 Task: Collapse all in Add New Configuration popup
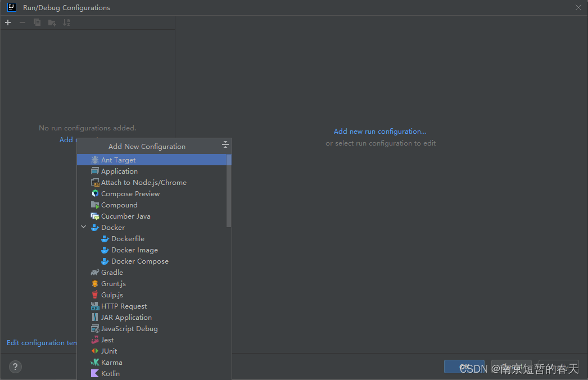[x=225, y=144]
